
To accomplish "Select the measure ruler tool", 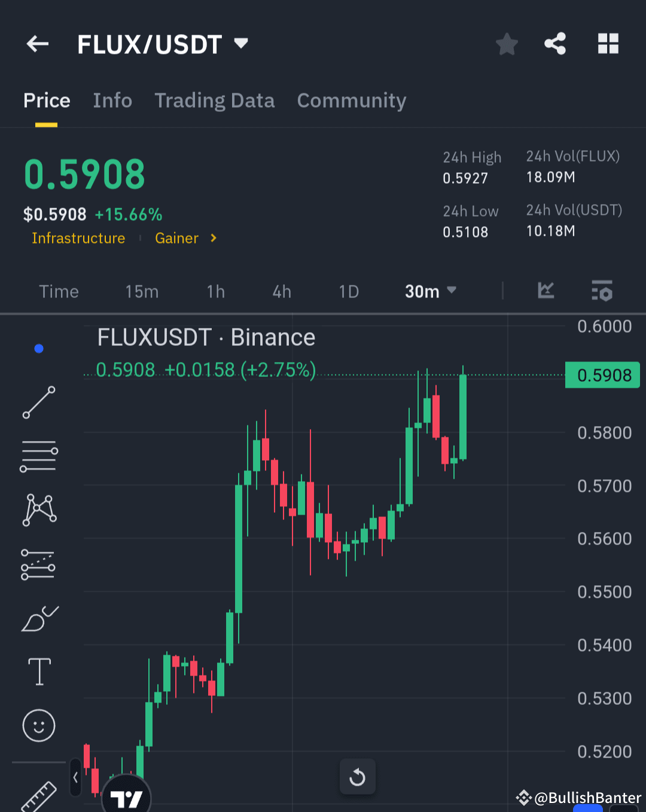I will point(38,796).
